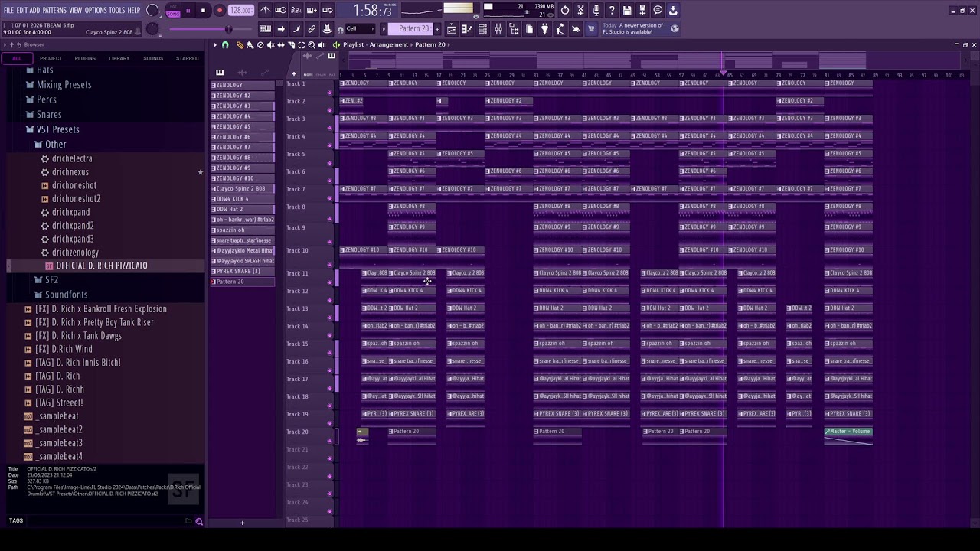Open the TOOLS menu
The height and width of the screenshot is (551, 980).
tap(116, 11)
